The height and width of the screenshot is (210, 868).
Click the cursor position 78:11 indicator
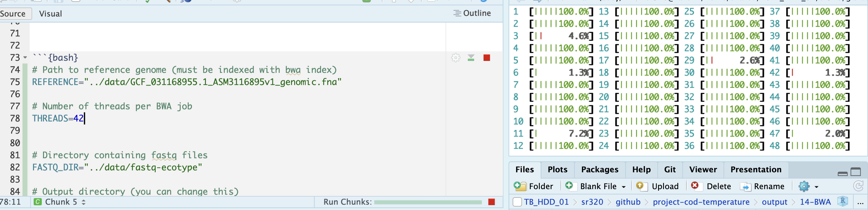point(10,202)
